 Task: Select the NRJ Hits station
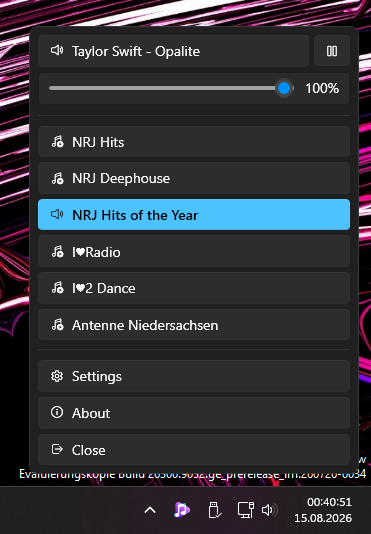point(194,142)
